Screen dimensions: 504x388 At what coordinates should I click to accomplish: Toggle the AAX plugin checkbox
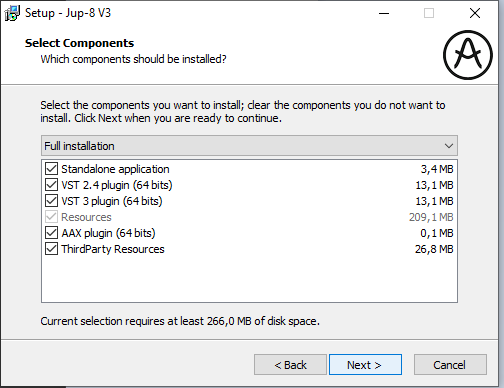(x=51, y=233)
